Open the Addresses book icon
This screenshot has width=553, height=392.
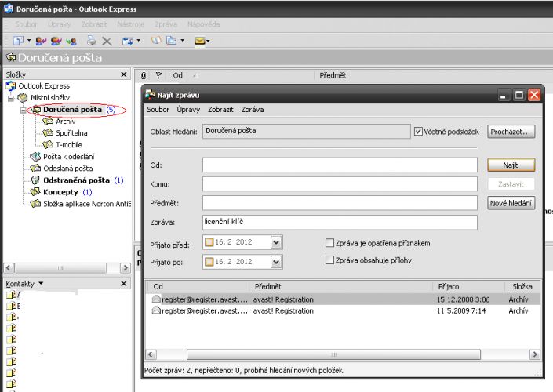(x=156, y=41)
